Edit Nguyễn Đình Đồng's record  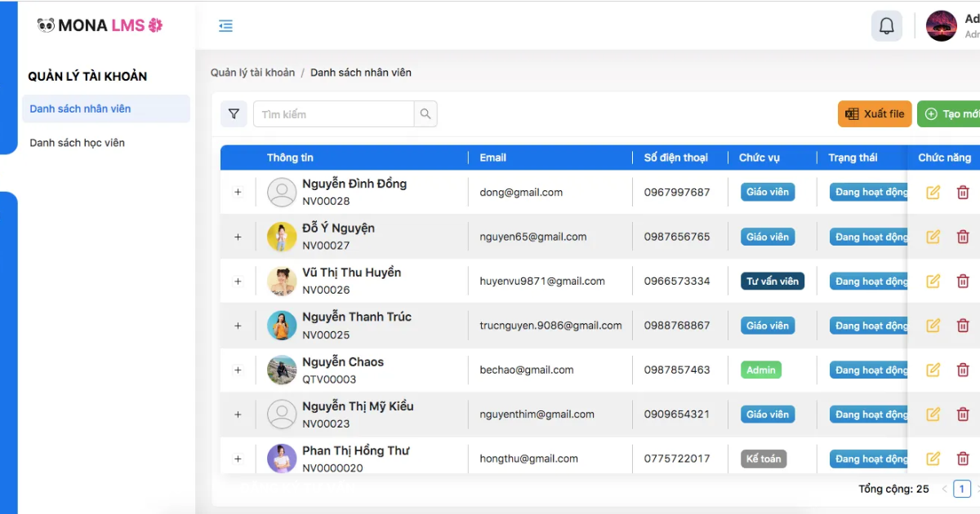coord(933,193)
